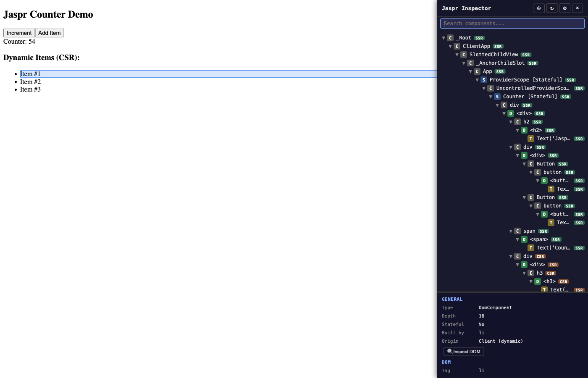Open inspector settings gear icon
The image size is (588, 378).
click(x=565, y=8)
